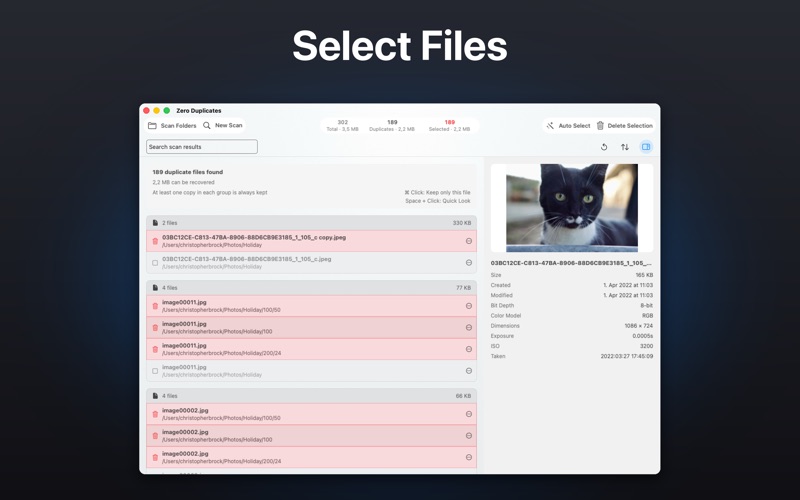Select image00002.jpg path ending Holiday/100/50
800x500 pixels.
coord(221,418)
